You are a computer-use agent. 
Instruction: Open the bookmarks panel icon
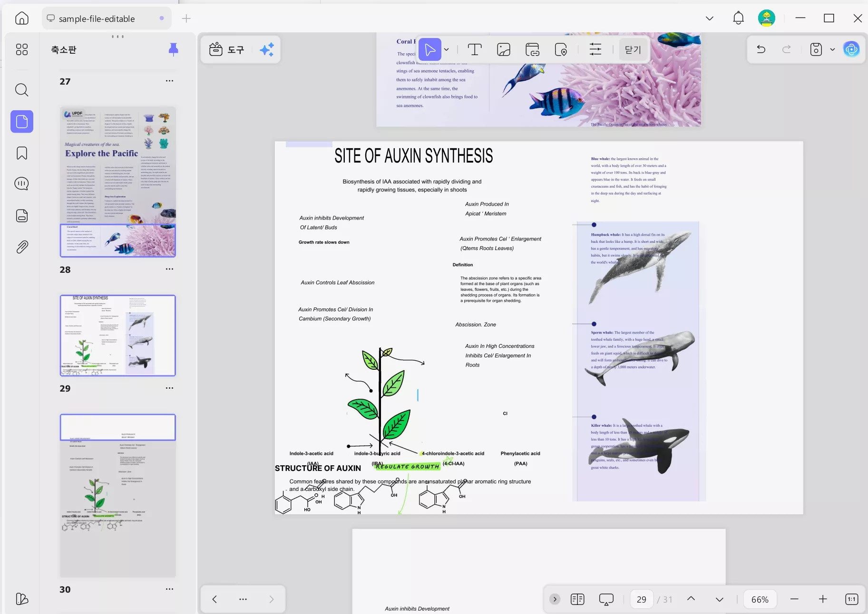[22, 153]
